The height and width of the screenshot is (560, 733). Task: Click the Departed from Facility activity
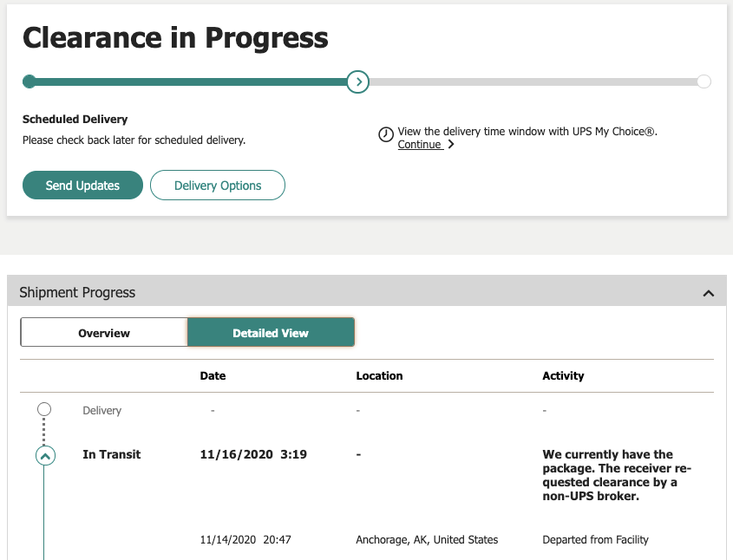pyautogui.click(x=595, y=540)
